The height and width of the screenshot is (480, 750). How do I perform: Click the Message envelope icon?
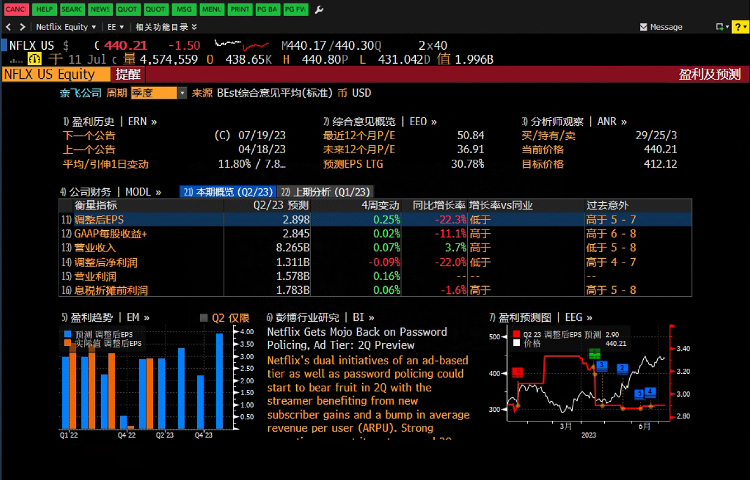[643, 27]
